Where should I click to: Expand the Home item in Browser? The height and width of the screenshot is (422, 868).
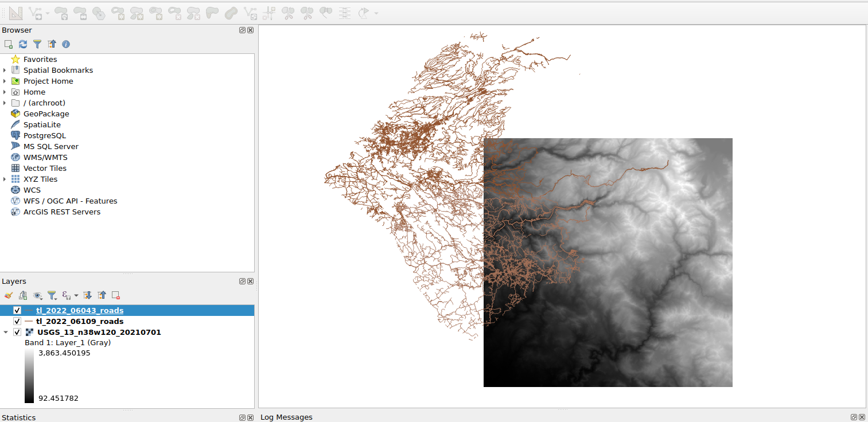pyautogui.click(x=5, y=92)
